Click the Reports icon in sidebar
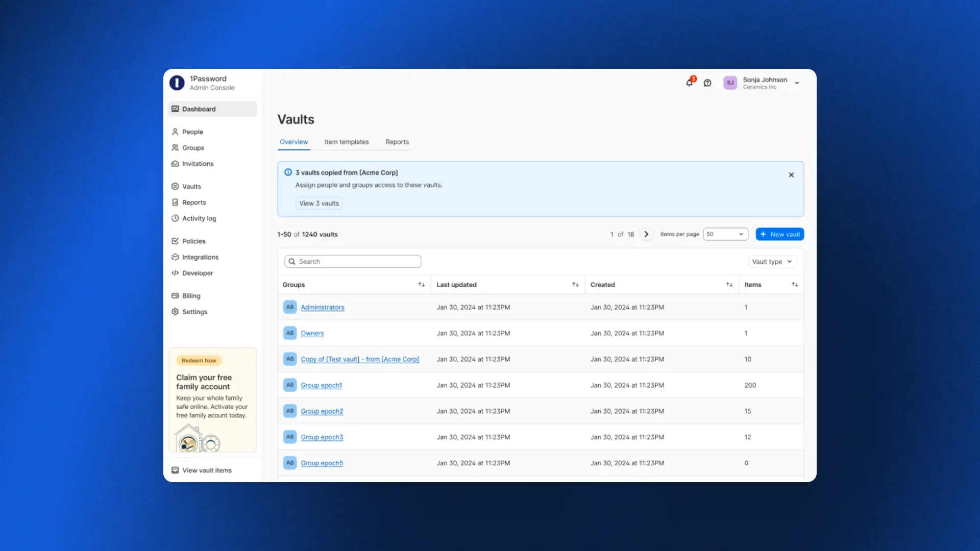This screenshot has height=551, width=980. coord(175,203)
